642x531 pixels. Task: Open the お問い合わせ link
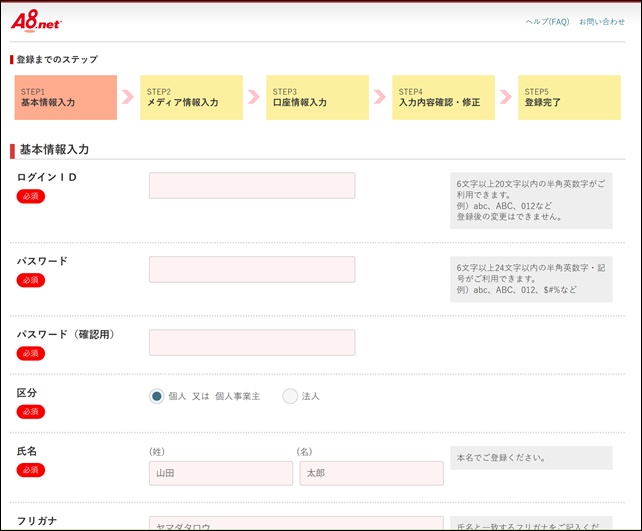601,22
